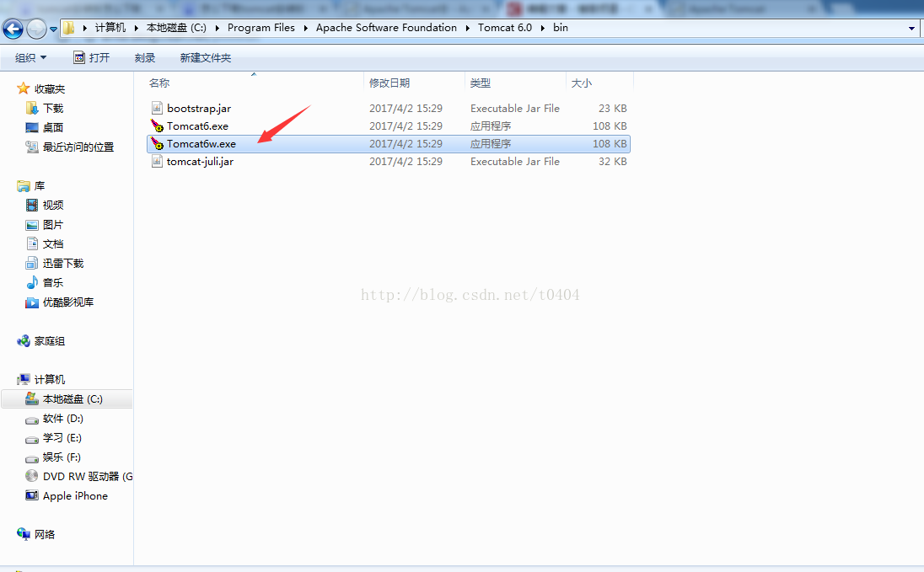Open 库 in navigation pane

click(x=40, y=186)
